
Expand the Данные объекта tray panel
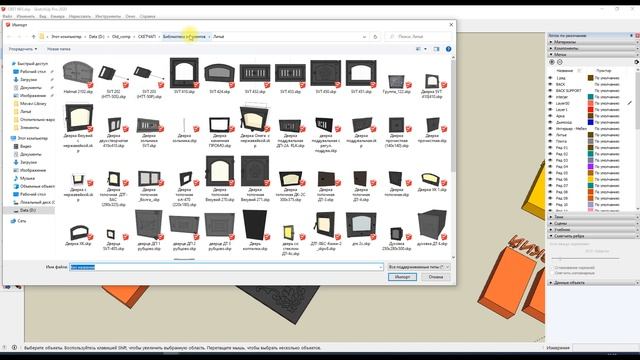pyautogui.click(x=593, y=282)
